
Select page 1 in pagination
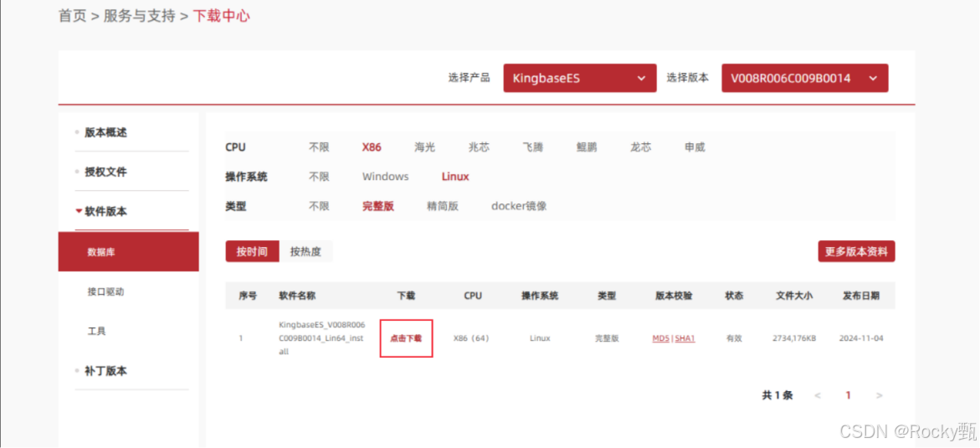click(848, 395)
